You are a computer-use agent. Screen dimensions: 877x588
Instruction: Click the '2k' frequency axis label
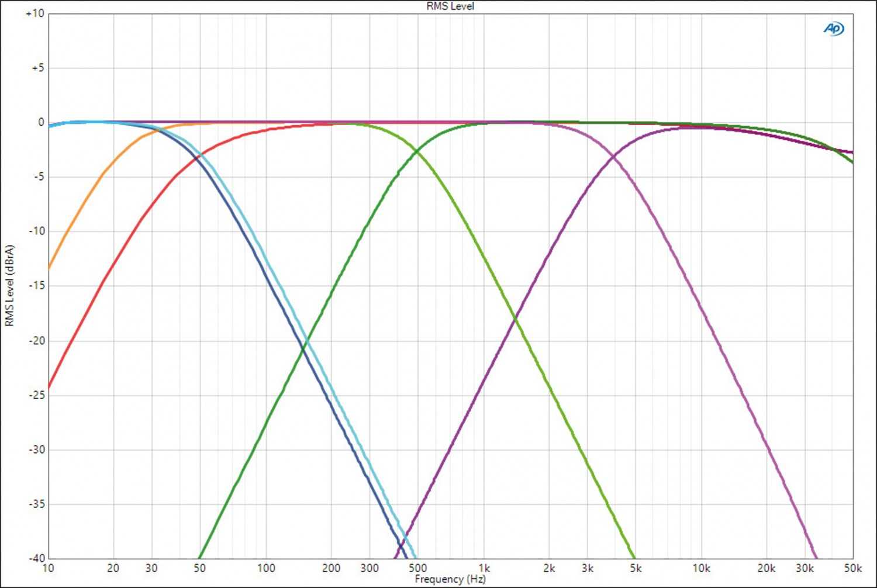click(549, 568)
